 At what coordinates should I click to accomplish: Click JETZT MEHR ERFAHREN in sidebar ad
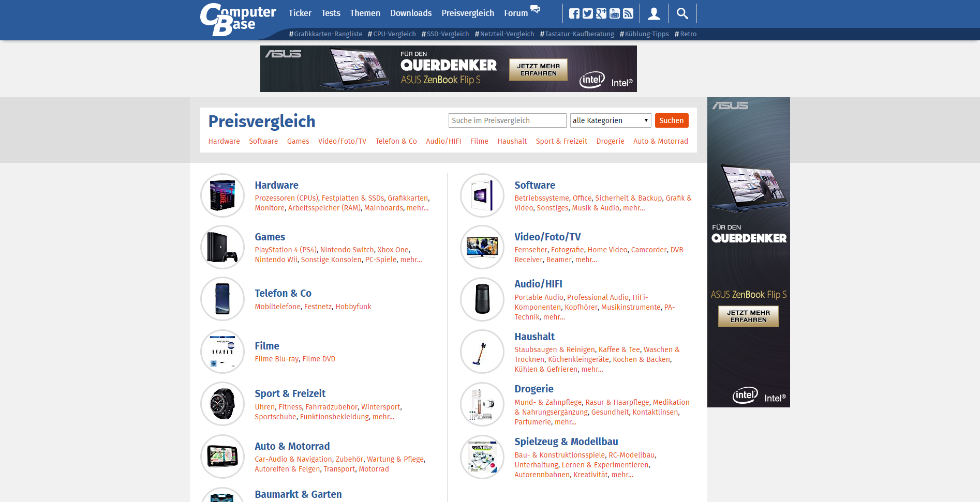(748, 316)
